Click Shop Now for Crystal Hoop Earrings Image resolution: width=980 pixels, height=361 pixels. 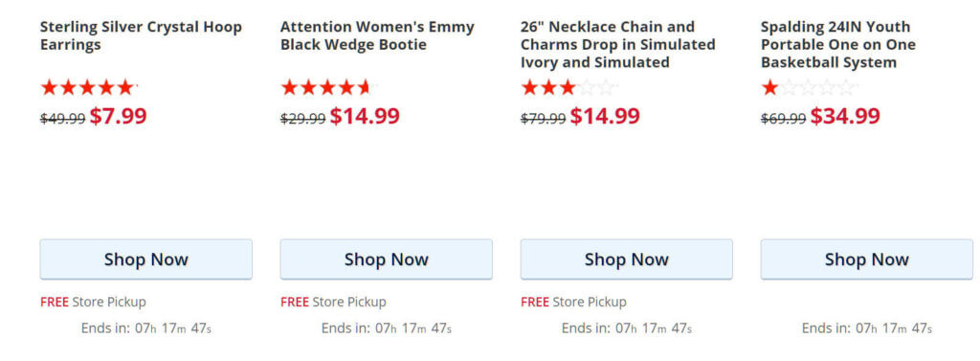click(146, 259)
